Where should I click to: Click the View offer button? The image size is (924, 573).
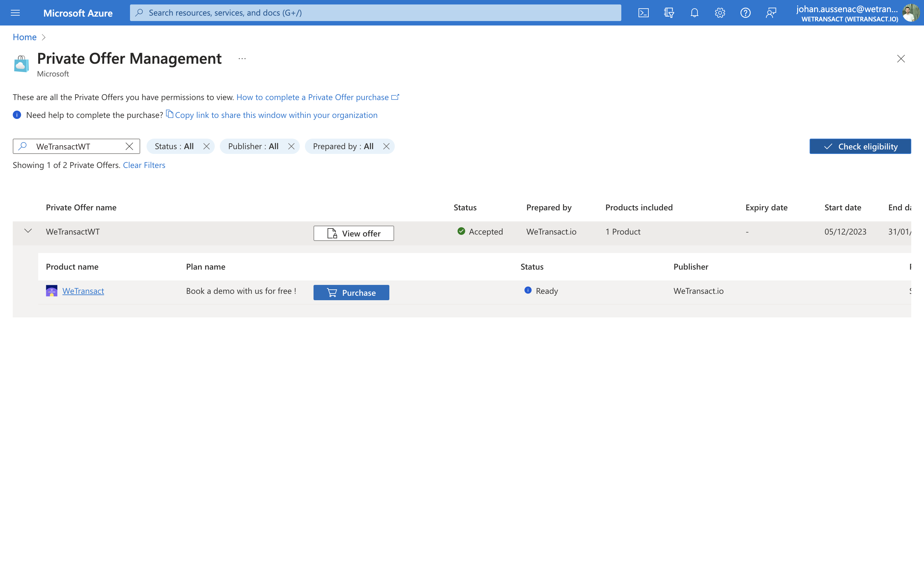click(353, 234)
